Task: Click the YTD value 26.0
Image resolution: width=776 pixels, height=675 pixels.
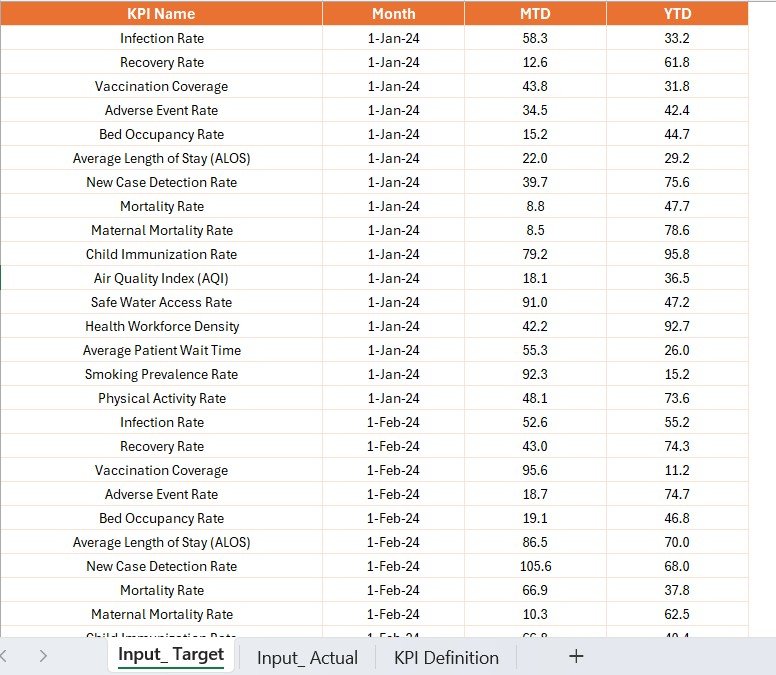Action: tap(677, 350)
